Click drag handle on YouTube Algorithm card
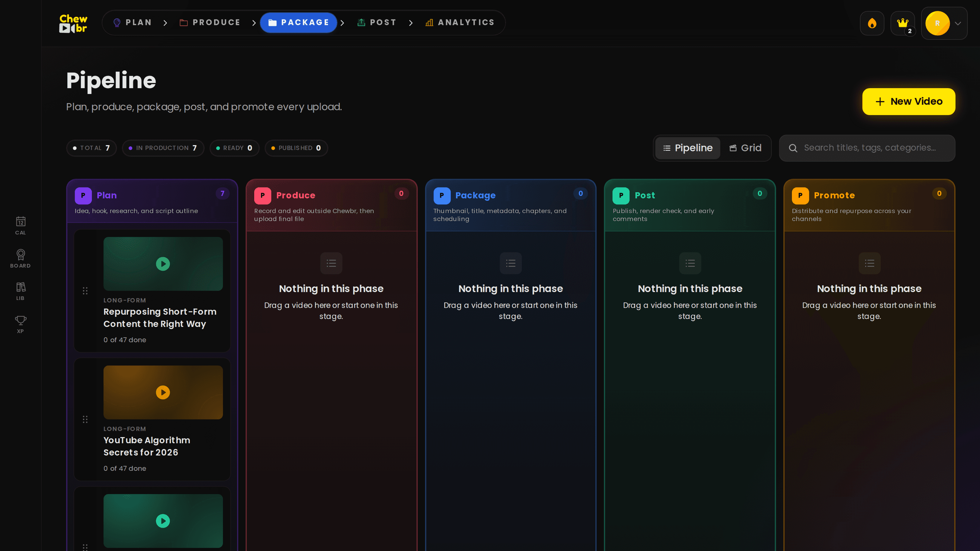Screen dimensions: 980x551 85,419
